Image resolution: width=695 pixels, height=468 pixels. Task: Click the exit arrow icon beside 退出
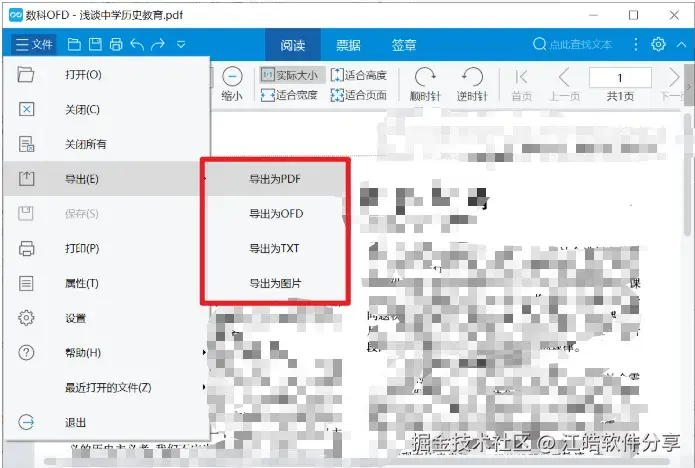coord(26,422)
